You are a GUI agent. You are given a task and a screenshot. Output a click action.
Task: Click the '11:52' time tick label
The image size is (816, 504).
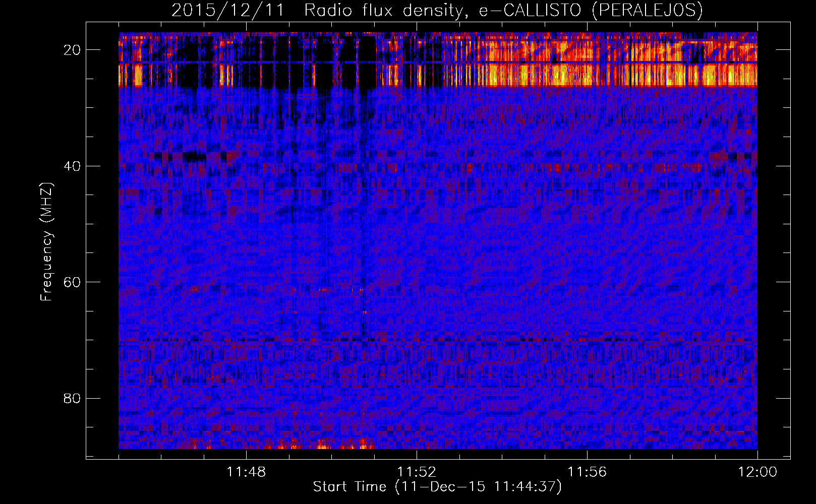417,472
